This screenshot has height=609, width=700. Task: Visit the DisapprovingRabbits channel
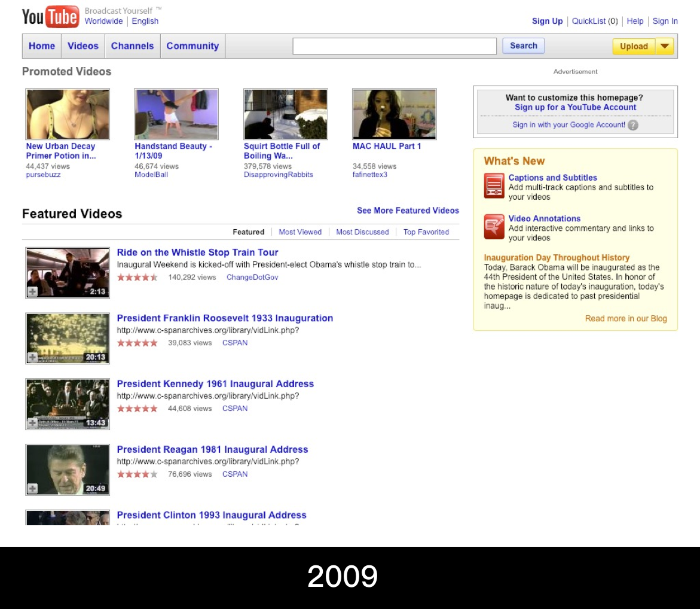279,175
